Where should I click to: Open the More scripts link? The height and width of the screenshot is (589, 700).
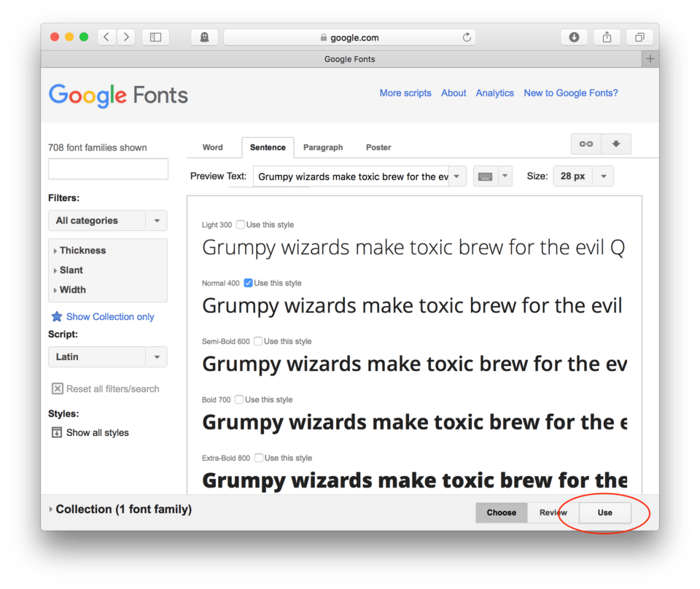[405, 93]
